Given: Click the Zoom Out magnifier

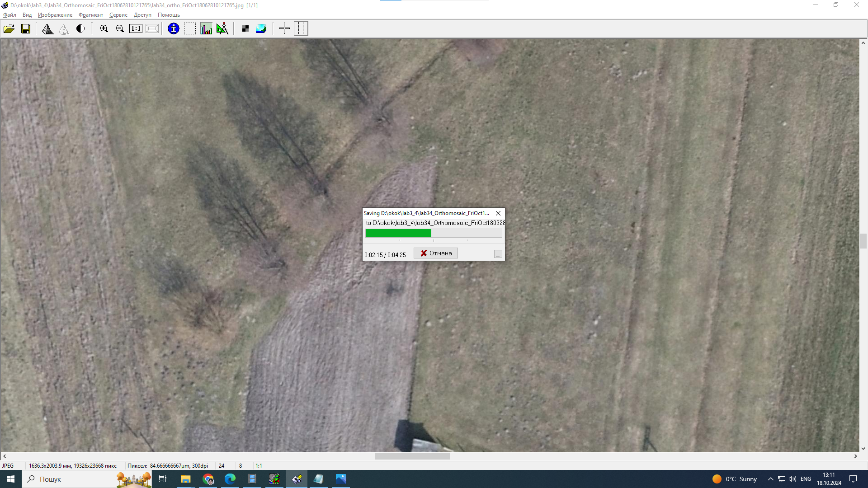Looking at the screenshot, I should 120,29.
